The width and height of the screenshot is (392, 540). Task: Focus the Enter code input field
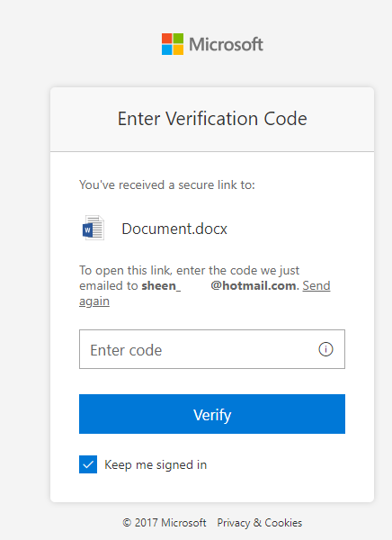[212, 349]
